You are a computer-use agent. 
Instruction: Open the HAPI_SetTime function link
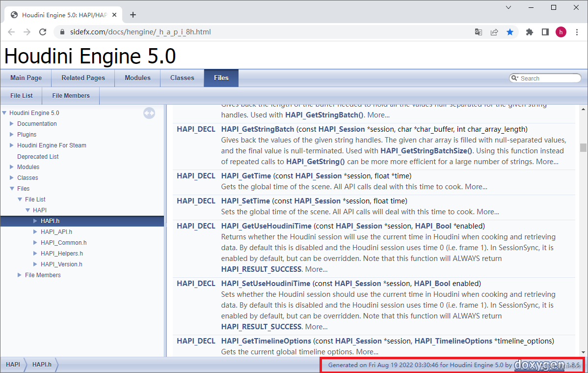[245, 201]
